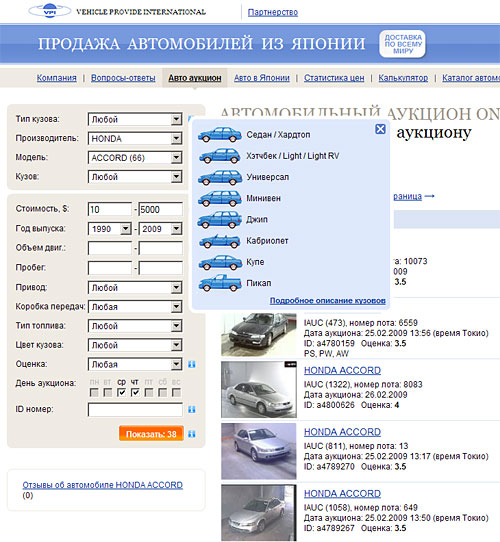Click the maximum price field showing 5000
500x542 pixels.
click(160, 209)
